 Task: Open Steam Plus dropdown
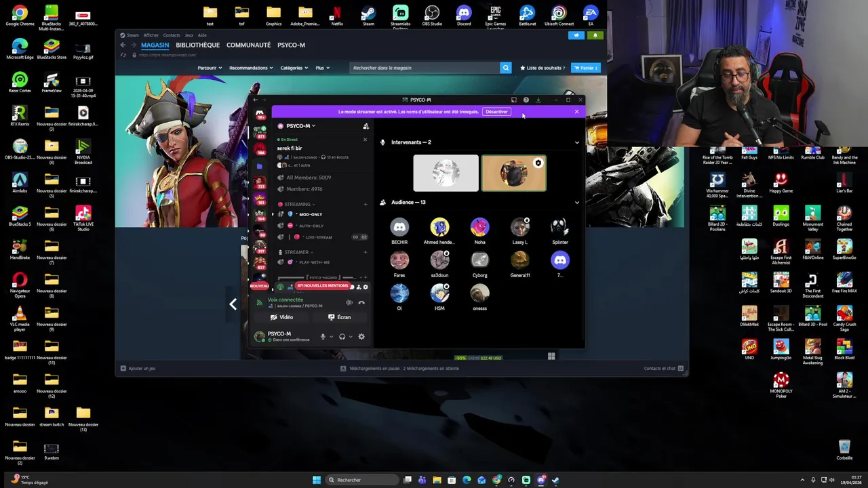click(321, 68)
